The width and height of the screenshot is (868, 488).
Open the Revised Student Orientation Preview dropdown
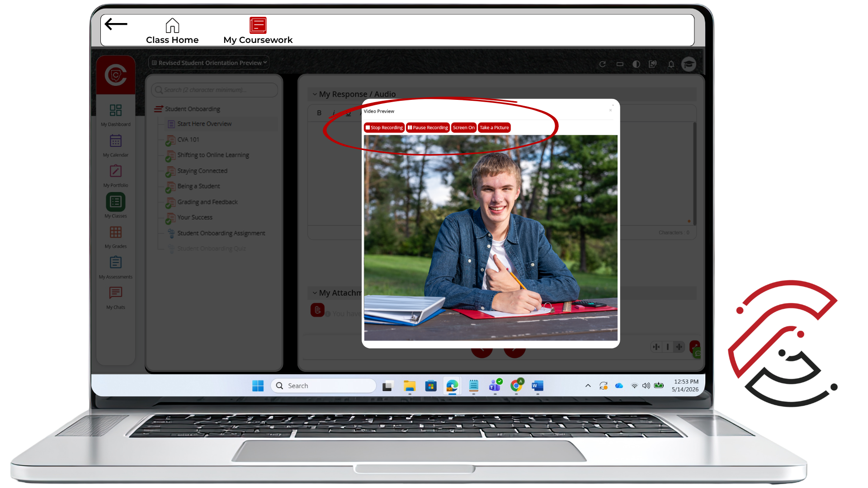[209, 63]
